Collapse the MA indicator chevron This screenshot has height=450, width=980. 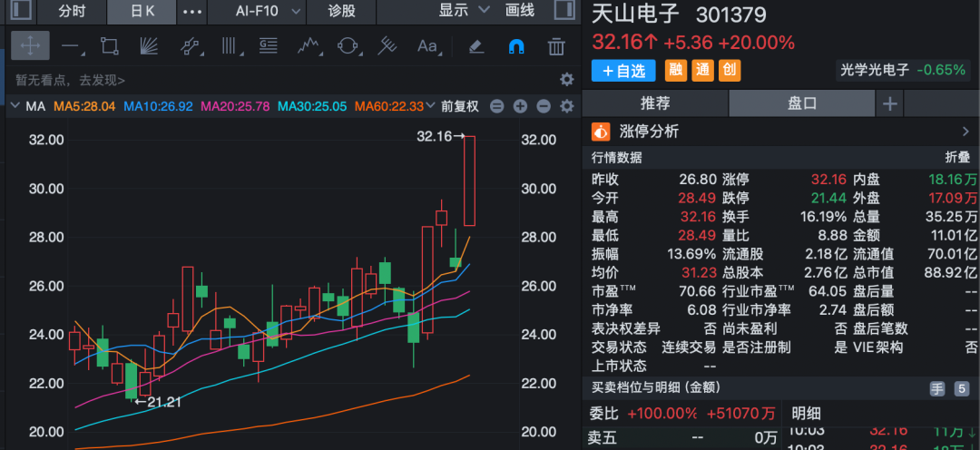pyautogui.click(x=15, y=106)
